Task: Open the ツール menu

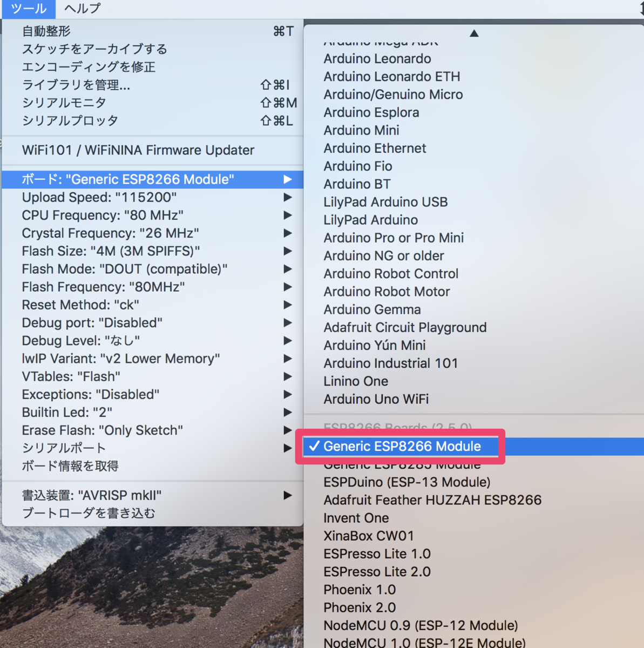Action: pos(29,9)
